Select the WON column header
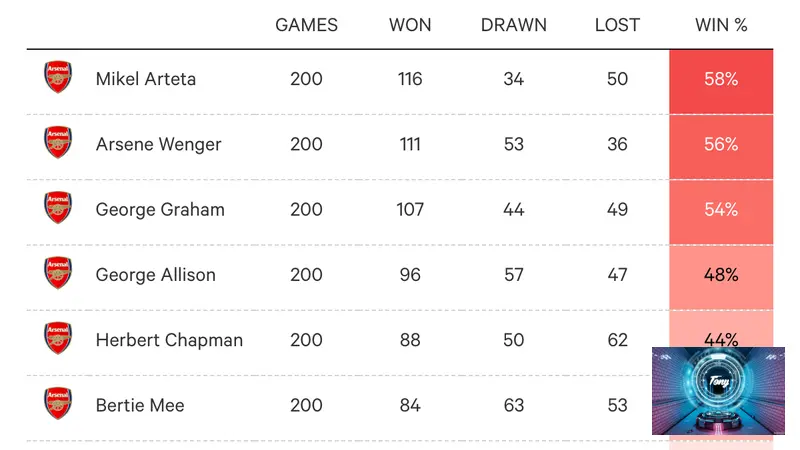 click(x=410, y=25)
